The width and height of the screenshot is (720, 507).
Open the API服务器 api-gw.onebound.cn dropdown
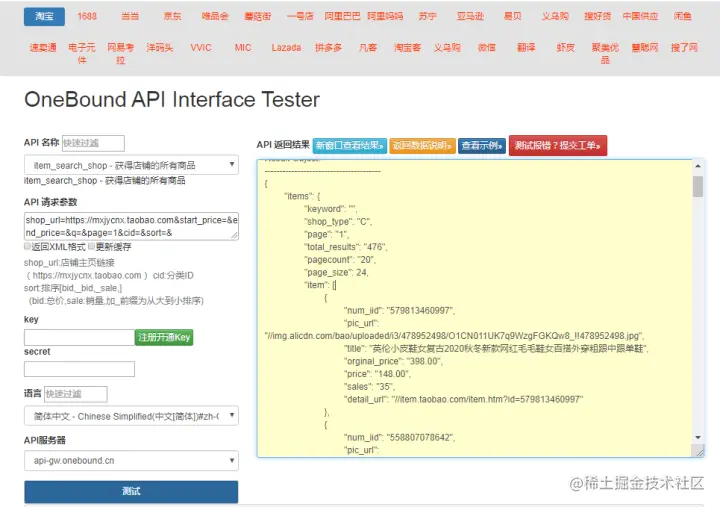coord(131,461)
